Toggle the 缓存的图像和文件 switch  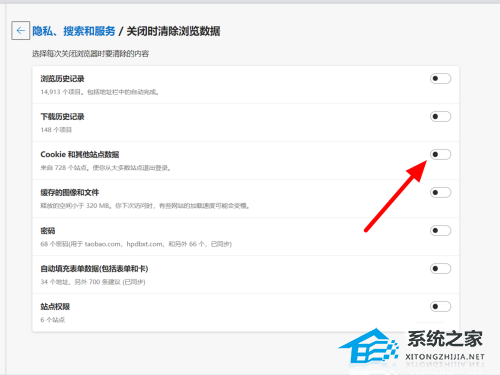tap(440, 192)
